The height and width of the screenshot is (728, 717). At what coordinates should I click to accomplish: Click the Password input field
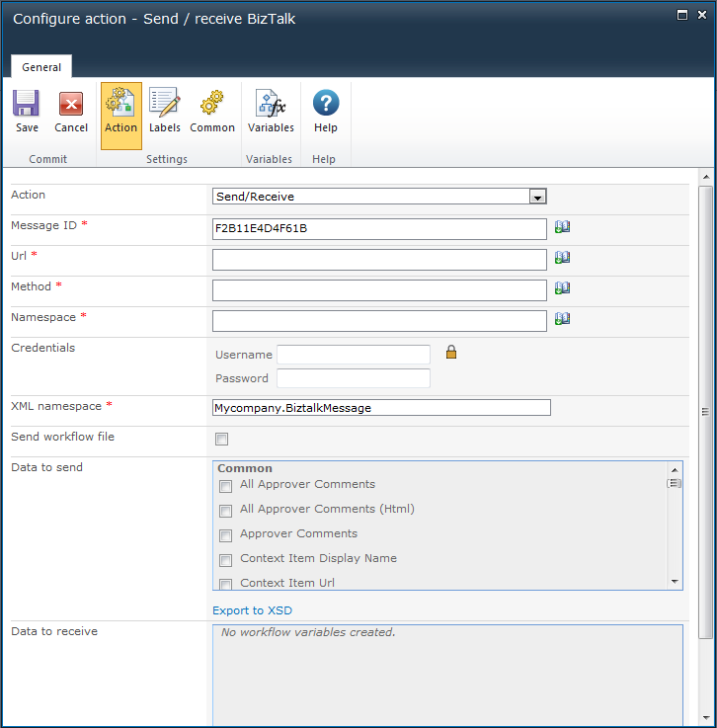click(354, 378)
